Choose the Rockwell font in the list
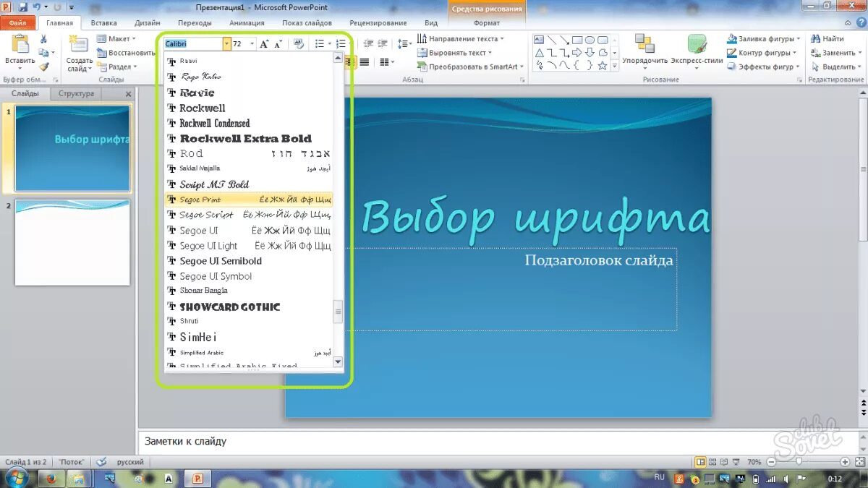The image size is (868, 488). (249, 108)
